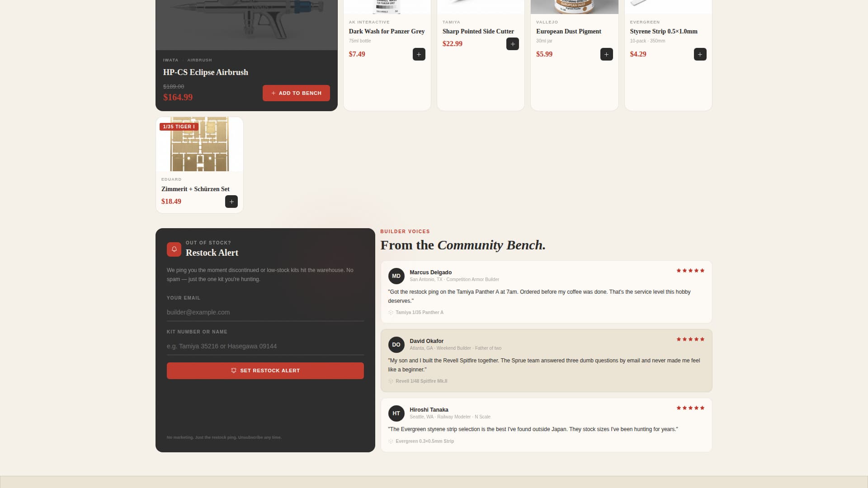Click the $164.99 sale price
868x488 pixels.
178,97
